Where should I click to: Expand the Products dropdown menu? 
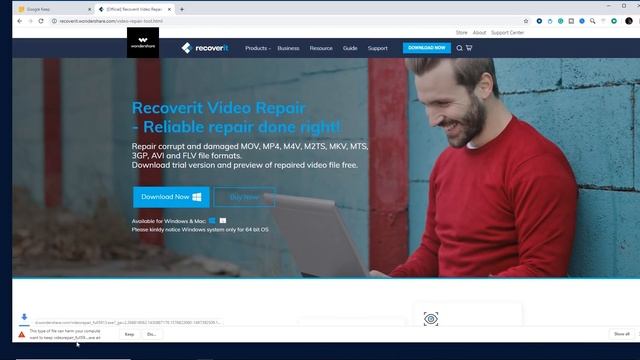click(258, 48)
